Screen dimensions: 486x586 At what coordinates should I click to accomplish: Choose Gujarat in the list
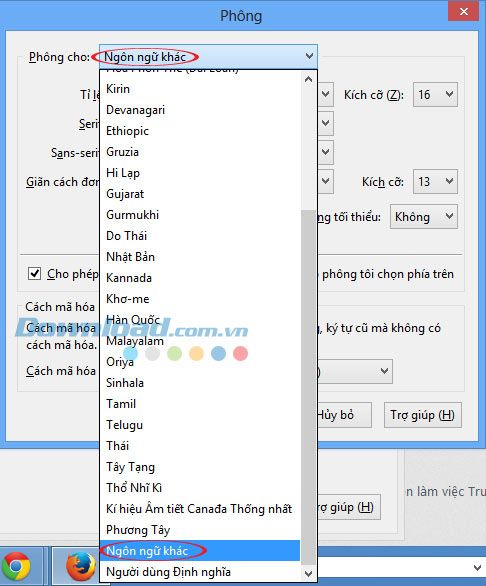[x=200, y=194]
